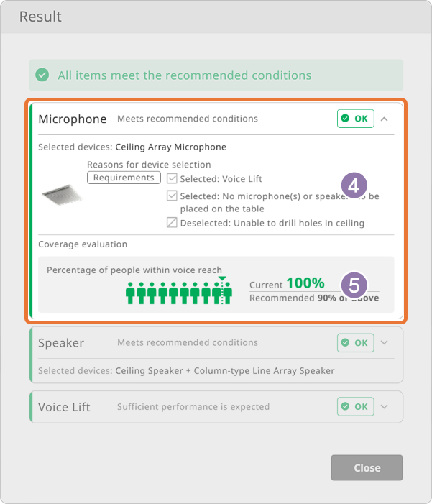Image resolution: width=432 pixels, height=504 pixels.
Task: Click the current 100% coverage value
Action: coord(305,283)
